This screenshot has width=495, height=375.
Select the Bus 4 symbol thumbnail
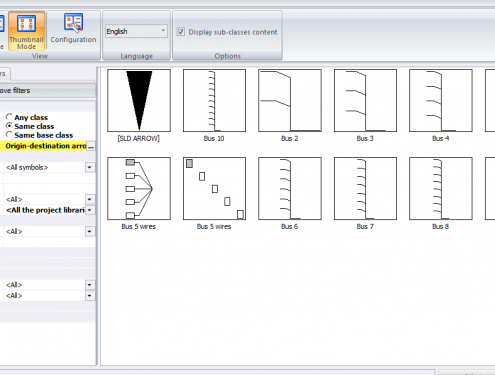coord(441,101)
